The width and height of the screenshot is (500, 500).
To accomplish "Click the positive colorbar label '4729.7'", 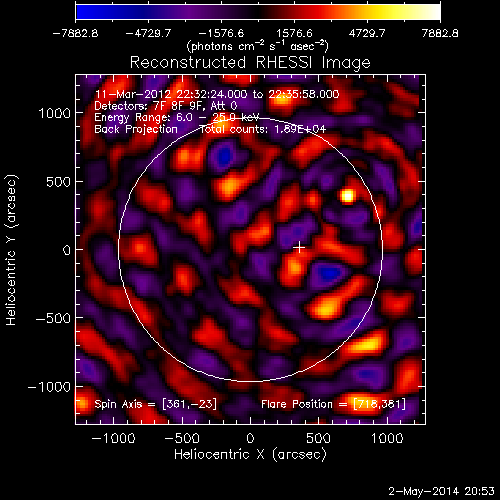I will click(367, 33).
